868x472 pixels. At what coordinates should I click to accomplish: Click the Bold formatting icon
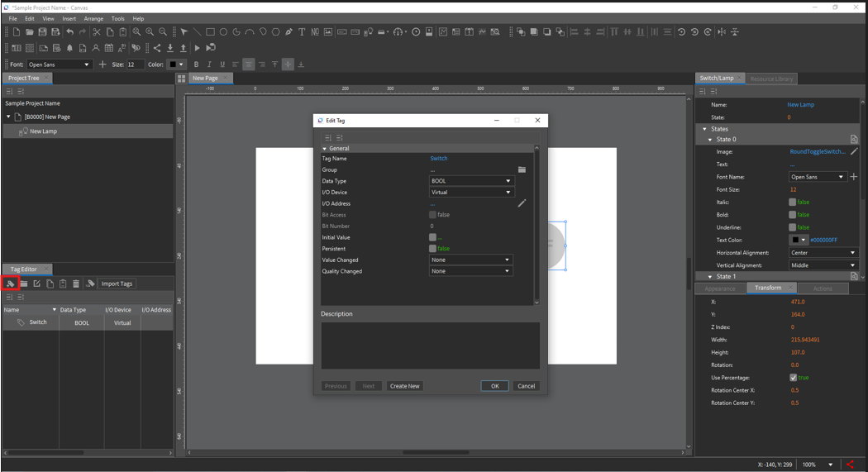[x=196, y=64]
